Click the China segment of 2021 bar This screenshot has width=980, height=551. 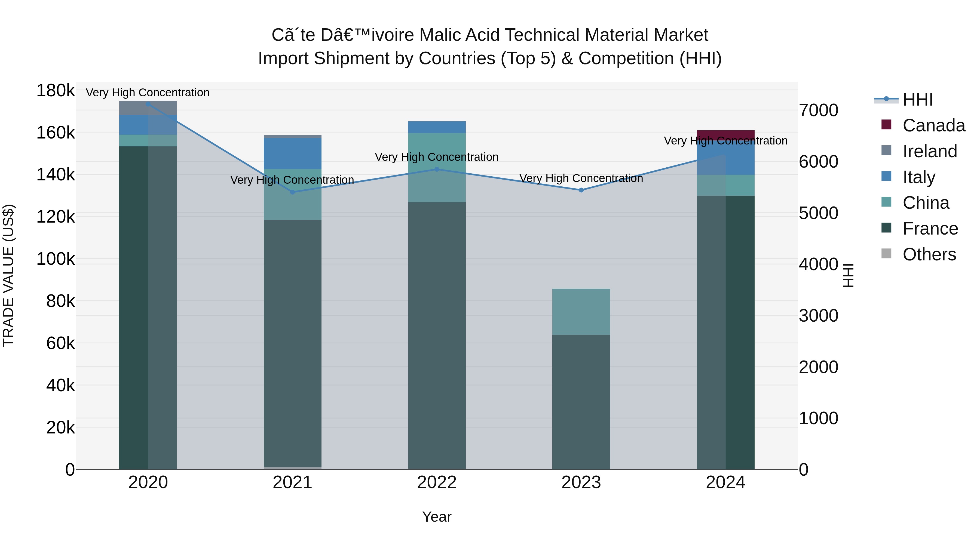pyautogui.click(x=293, y=194)
